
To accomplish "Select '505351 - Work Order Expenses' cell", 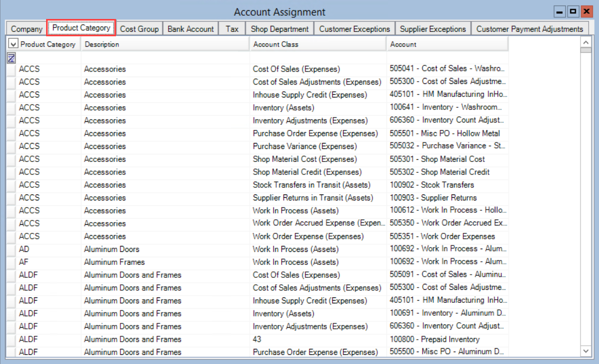I will (x=447, y=237).
